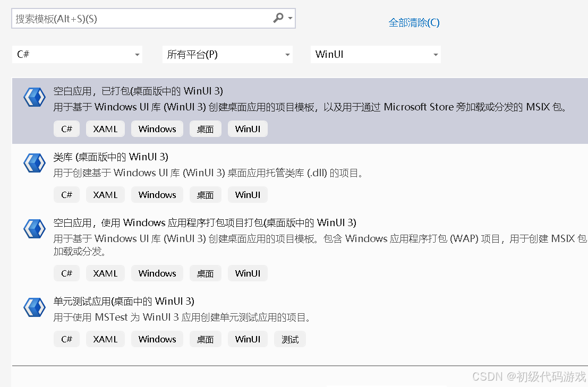Viewport: 588px width, 387px height.
Task: Open the search options dropdown arrow
Action: pos(290,18)
